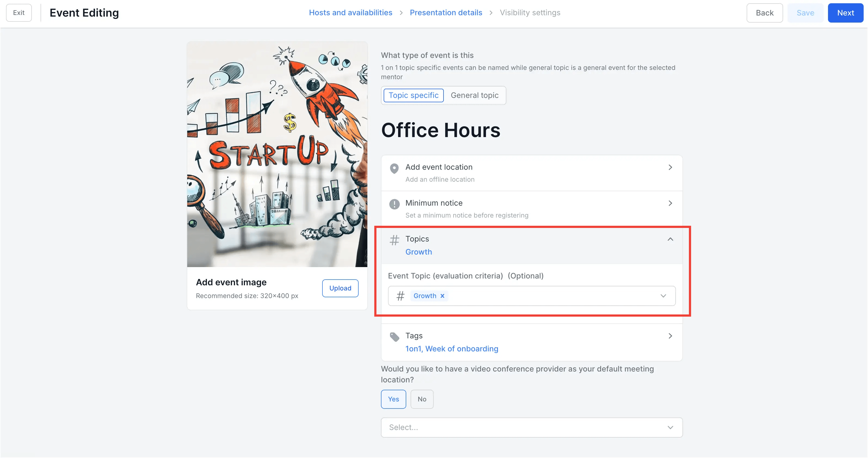Go to Presentation details step

[x=446, y=13]
